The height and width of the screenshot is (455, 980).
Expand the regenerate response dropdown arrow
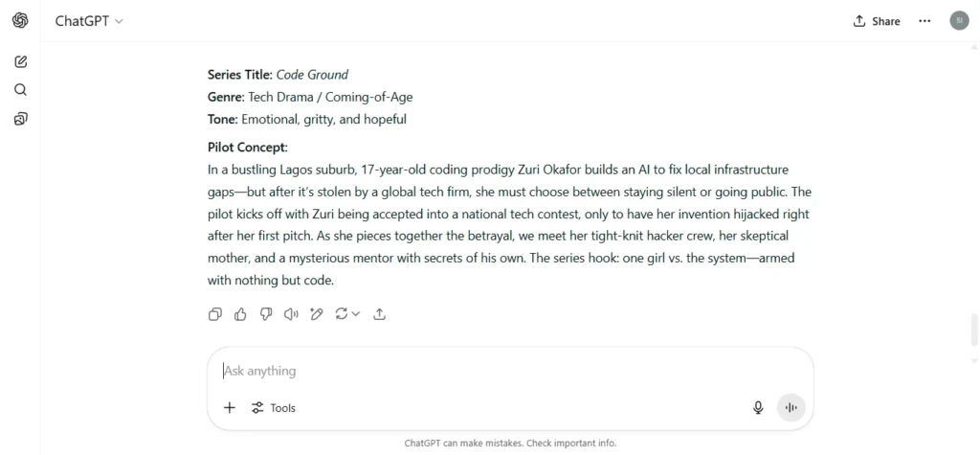[356, 314]
